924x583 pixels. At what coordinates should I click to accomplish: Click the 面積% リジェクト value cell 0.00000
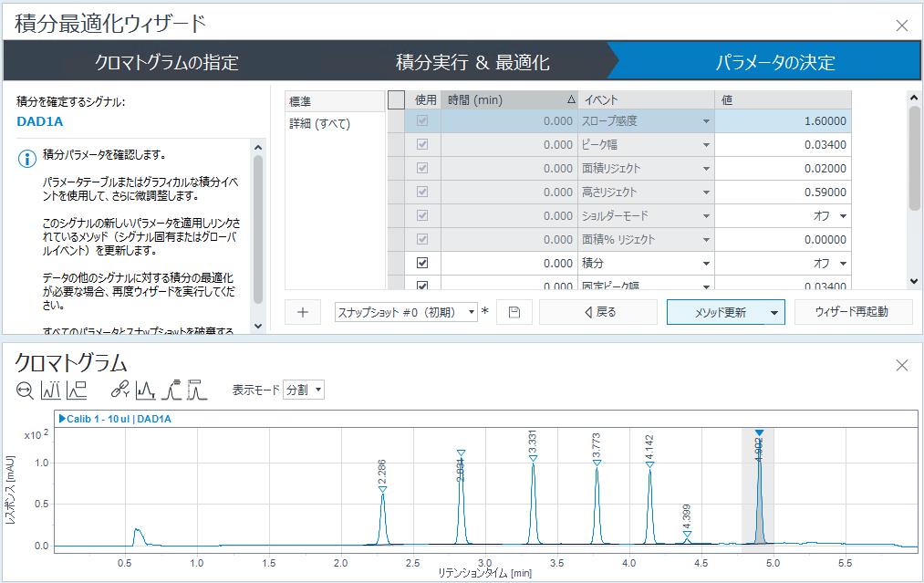coord(784,239)
